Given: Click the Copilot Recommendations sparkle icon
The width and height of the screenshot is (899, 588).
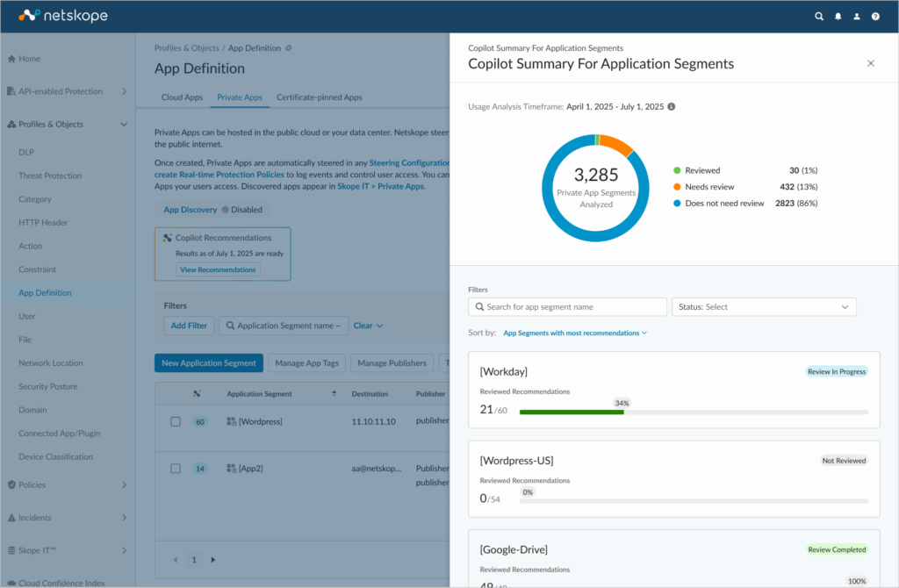Looking at the screenshot, I should click(x=168, y=238).
